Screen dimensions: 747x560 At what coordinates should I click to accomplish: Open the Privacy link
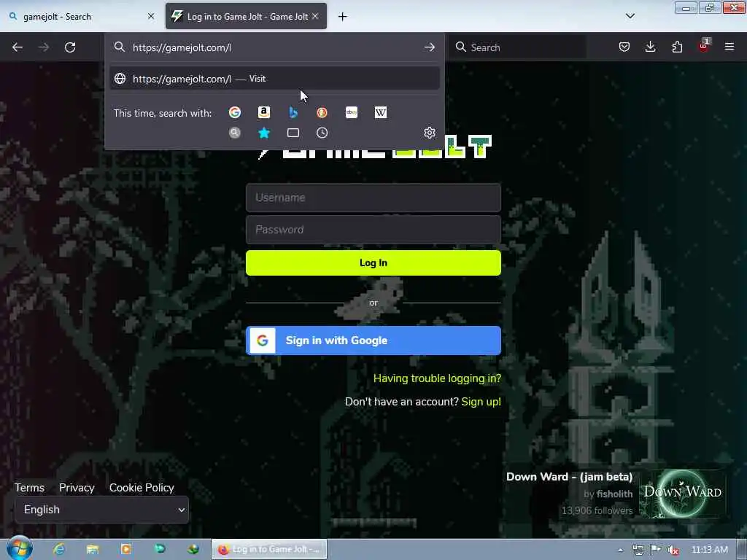[x=77, y=488]
